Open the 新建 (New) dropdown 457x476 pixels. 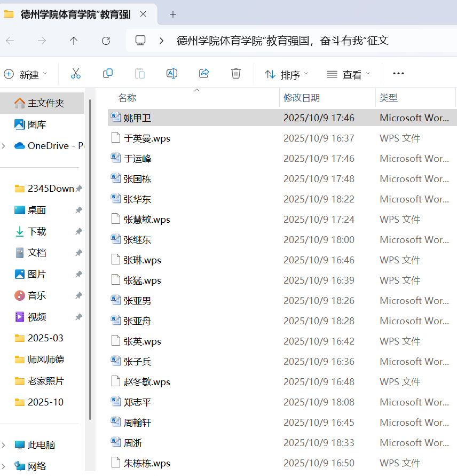point(26,74)
